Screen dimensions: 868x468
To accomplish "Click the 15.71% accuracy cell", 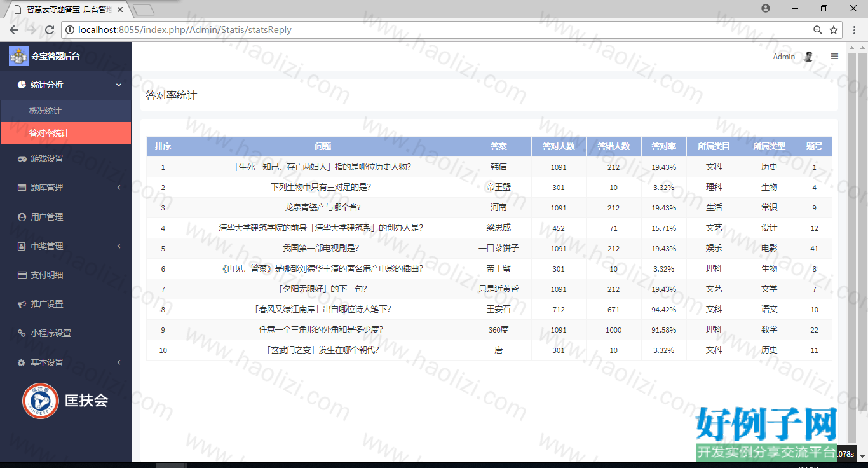I will point(664,228).
